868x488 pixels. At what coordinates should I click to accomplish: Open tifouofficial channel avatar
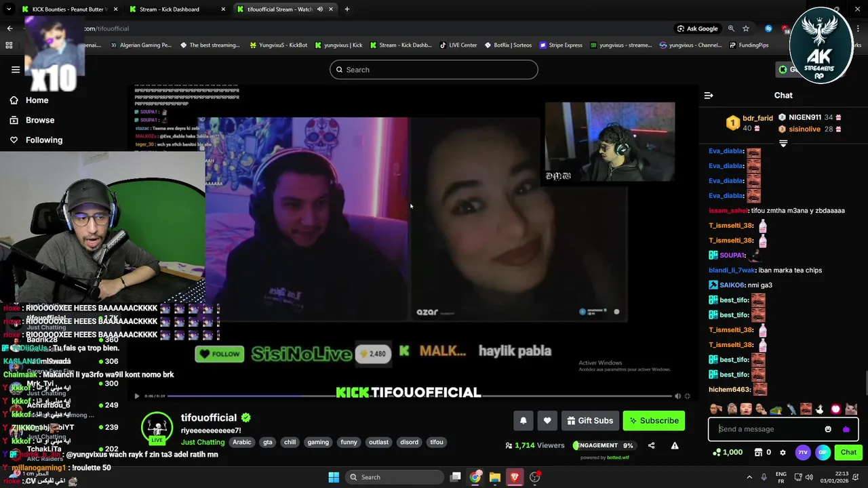click(157, 428)
